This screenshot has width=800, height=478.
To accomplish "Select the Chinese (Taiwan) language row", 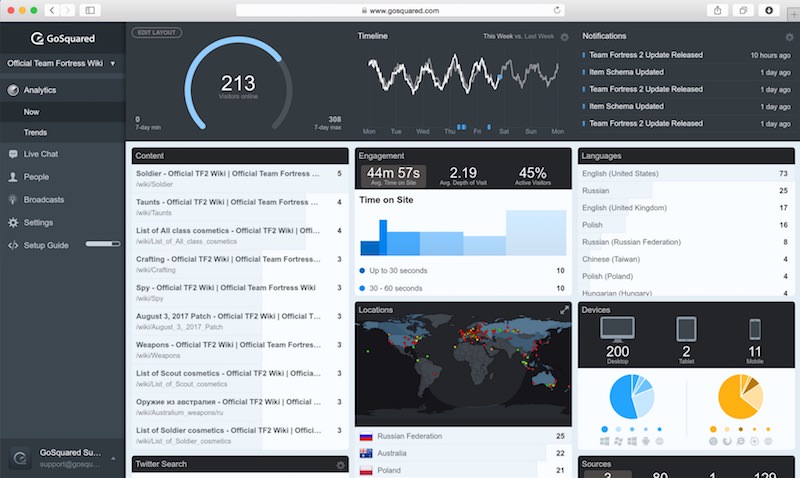I will tap(686, 259).
